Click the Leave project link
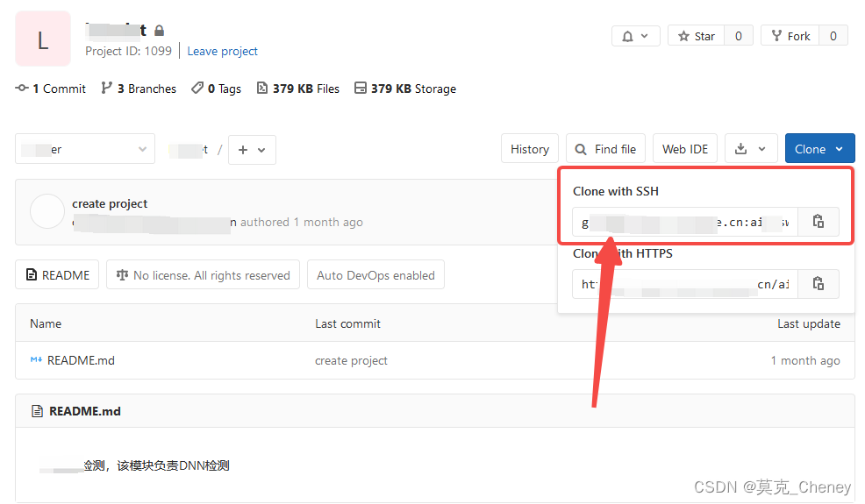The image size is (865, 504). (x=222, y=52)
